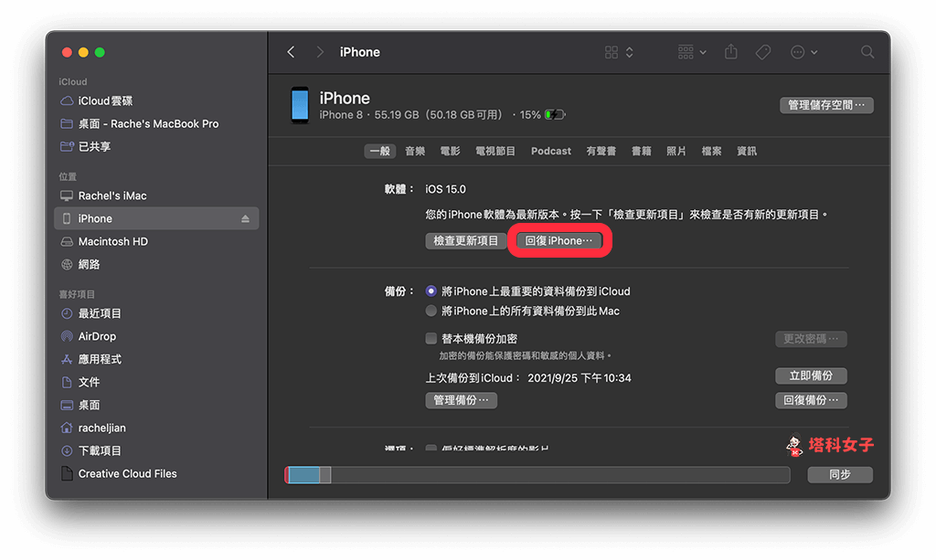Click 回復備份 button
Screen dimensions: 936x560
tap(811, 400)
